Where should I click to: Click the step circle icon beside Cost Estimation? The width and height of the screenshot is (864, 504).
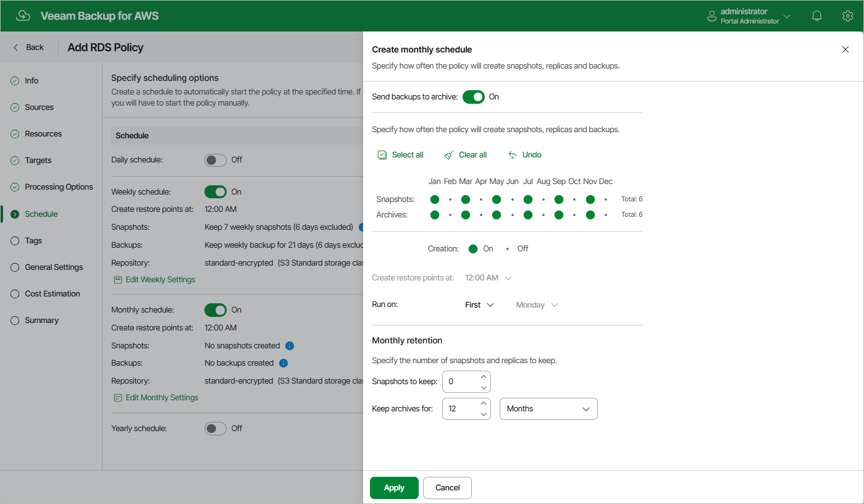pos(15,294)
